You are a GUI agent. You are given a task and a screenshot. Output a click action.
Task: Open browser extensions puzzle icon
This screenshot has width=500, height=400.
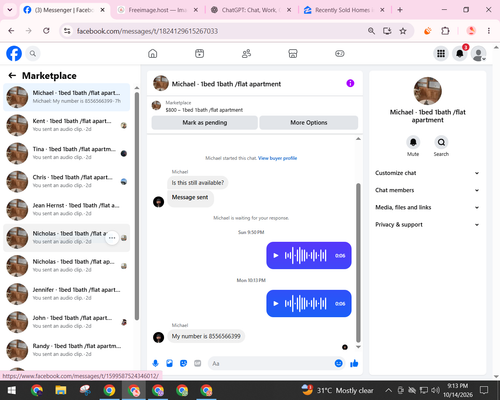point(445,31)
